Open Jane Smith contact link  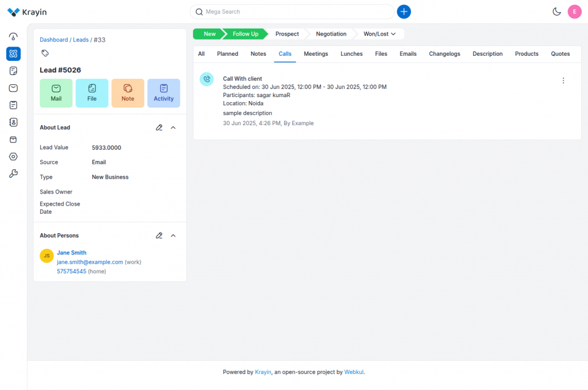click(72, 253)
